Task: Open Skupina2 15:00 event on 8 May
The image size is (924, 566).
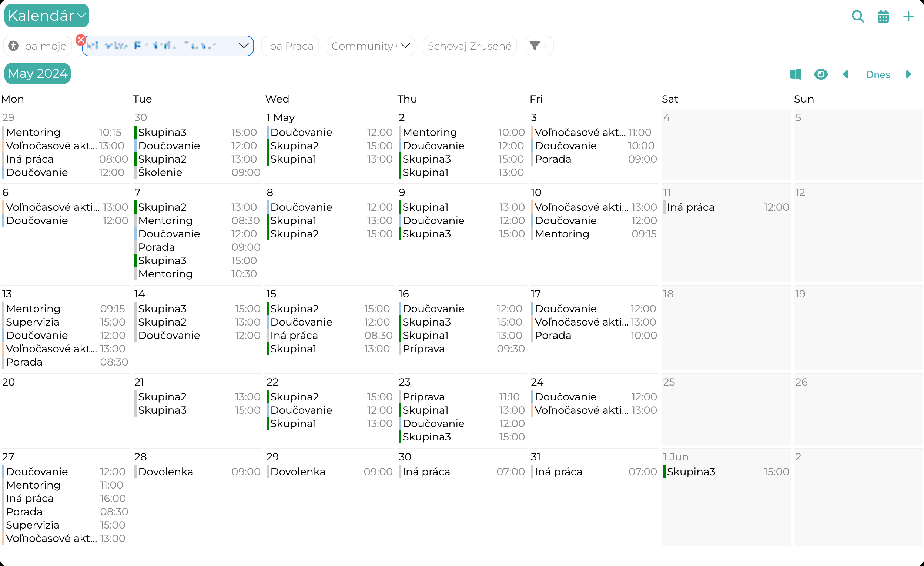Action: (x=329, y=234)
